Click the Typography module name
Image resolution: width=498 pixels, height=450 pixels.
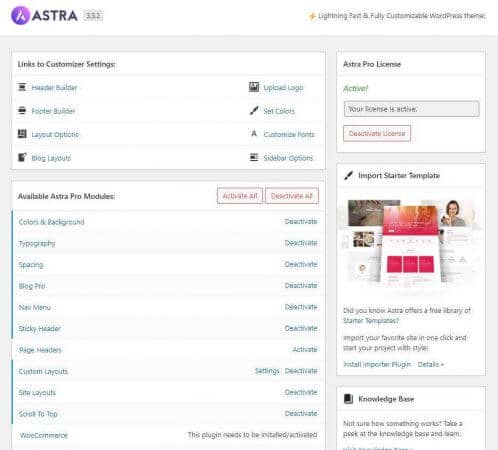tap(37, 243)
